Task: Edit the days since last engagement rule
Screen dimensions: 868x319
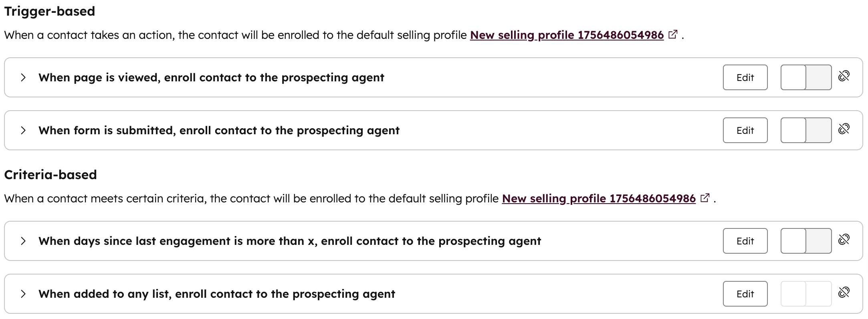Action: pyautogui.click(x=745, y=240)
